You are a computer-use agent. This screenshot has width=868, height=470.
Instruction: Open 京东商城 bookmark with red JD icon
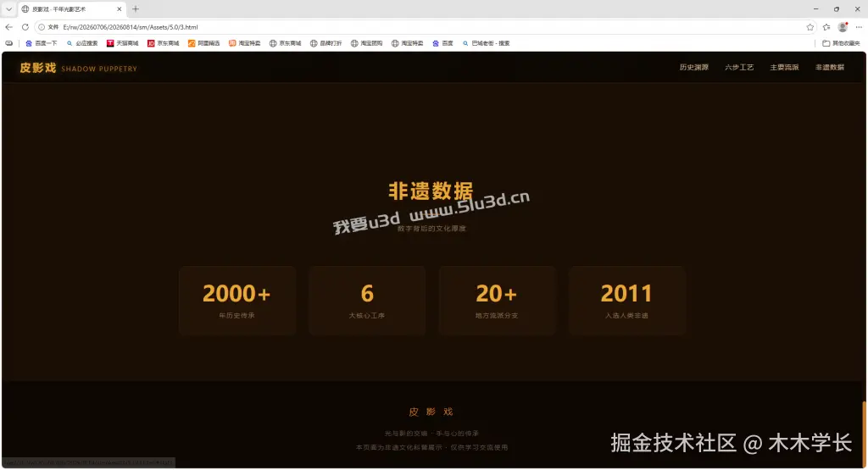coord(164,43)
